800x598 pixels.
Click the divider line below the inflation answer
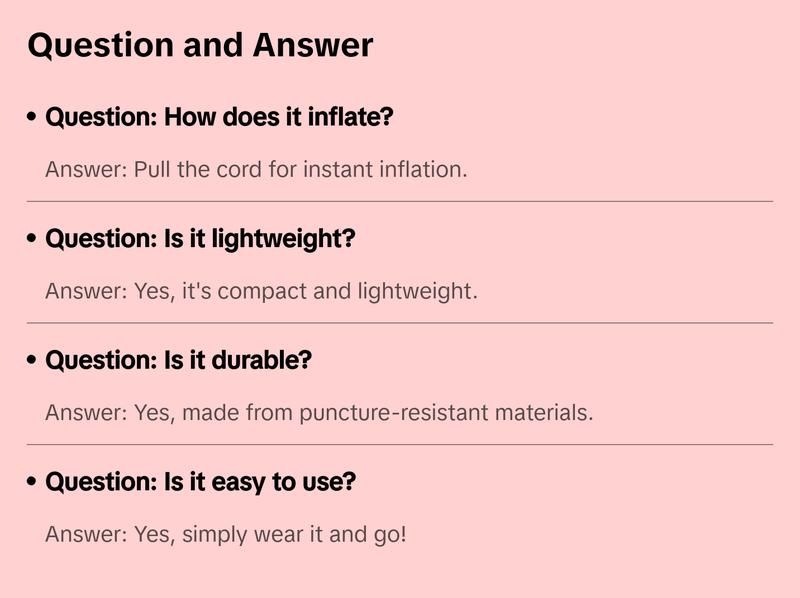400,201
